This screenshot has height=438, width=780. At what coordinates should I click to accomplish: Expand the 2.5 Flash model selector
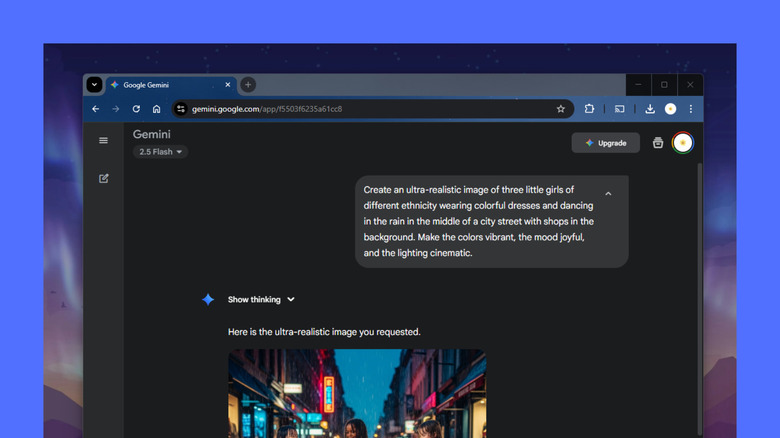[160, 152]
